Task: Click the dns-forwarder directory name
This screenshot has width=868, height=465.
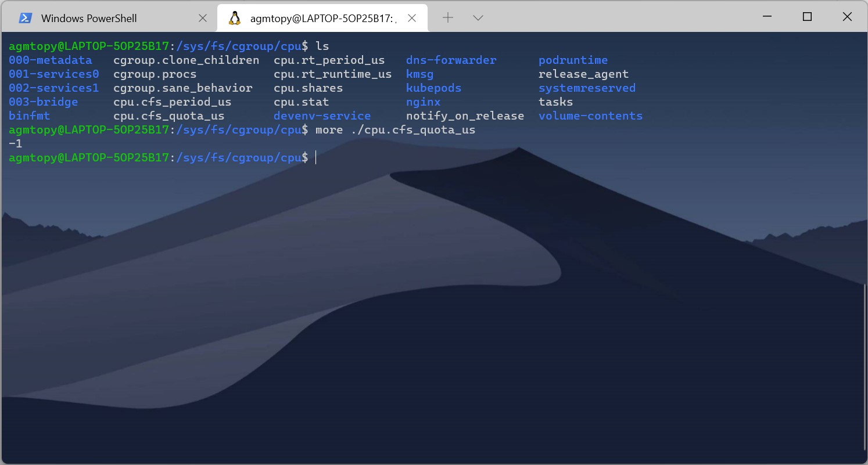Action: click(451, 60)
